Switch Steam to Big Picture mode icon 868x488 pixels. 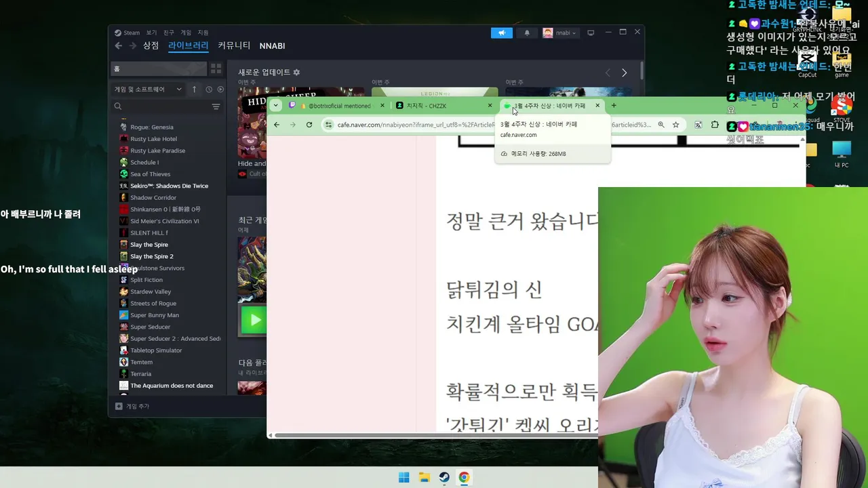pyautogui.click(x=591, y=33)
